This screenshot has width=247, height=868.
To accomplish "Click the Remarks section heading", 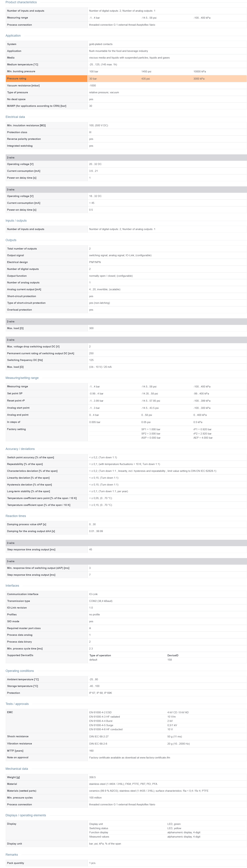I will (x=11, y=854).
